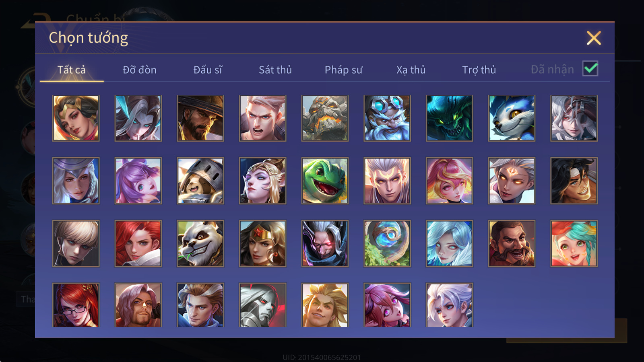Toggle the Đã nhận checkbox
This screenshot has width=644, height=362.
[590, 69]
